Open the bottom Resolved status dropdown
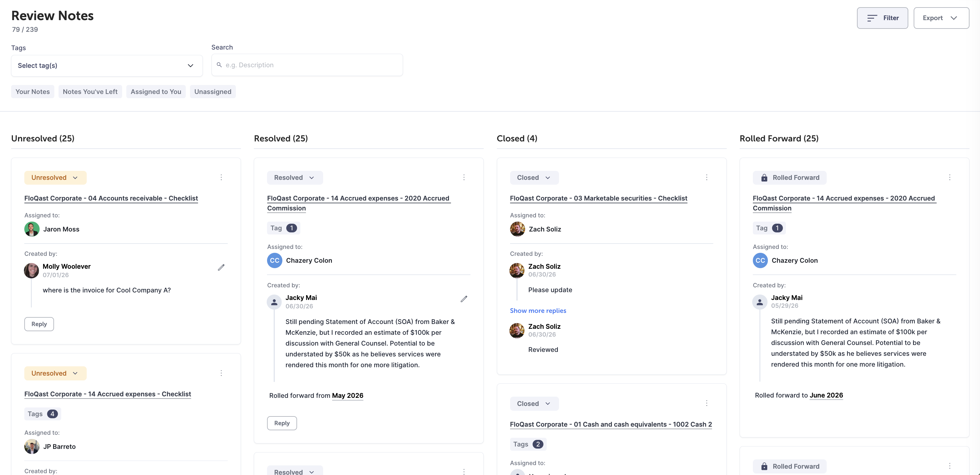The width and height of the screenshot is (980, 475). (295, 471)
